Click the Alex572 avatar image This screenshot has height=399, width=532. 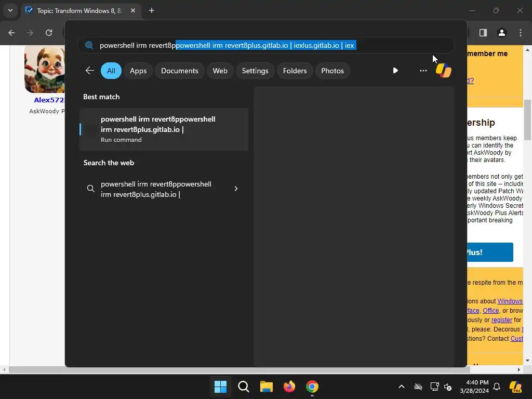click(45, 69)
